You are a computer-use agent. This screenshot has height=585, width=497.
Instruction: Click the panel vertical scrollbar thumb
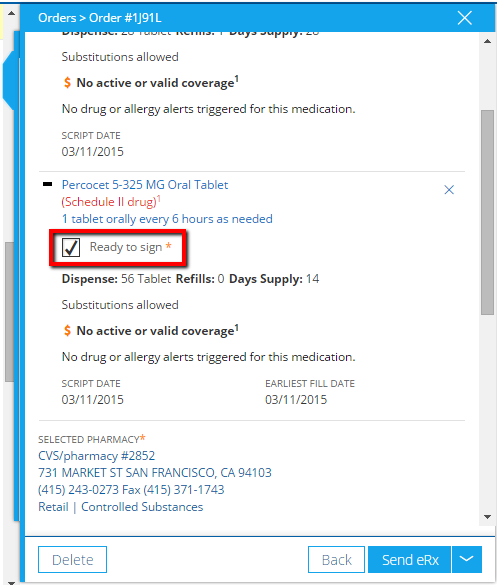pyautogui.click(x=487, y=212)
